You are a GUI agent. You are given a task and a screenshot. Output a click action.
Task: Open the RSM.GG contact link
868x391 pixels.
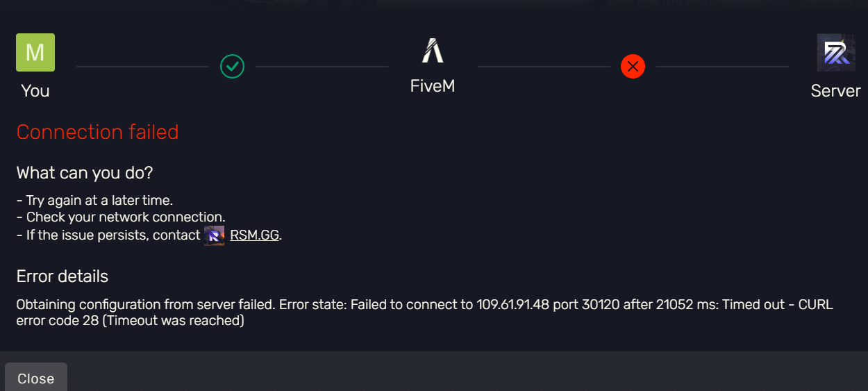click(x=254, y=235)
